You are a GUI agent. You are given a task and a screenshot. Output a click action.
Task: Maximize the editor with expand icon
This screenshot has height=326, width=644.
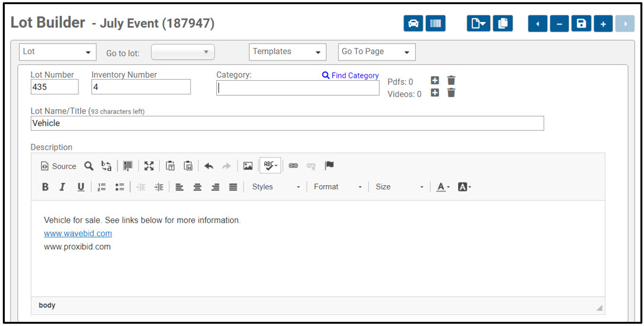149,166
